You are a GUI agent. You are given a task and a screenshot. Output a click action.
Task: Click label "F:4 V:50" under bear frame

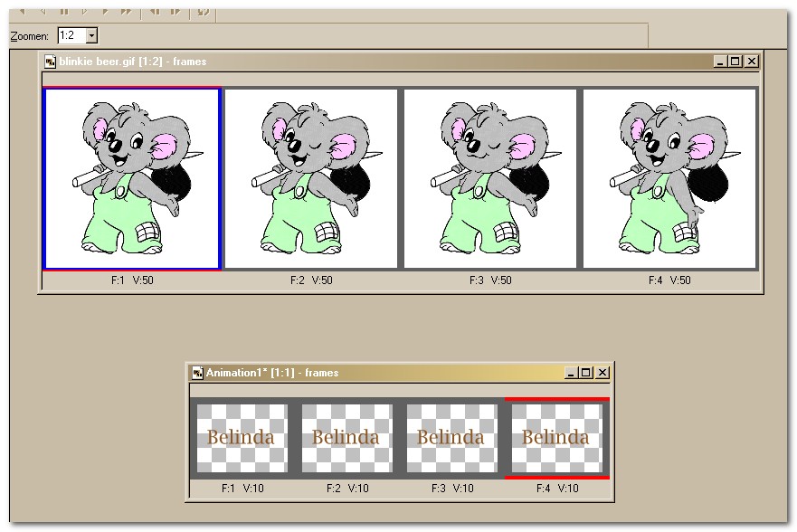point(669,280)
